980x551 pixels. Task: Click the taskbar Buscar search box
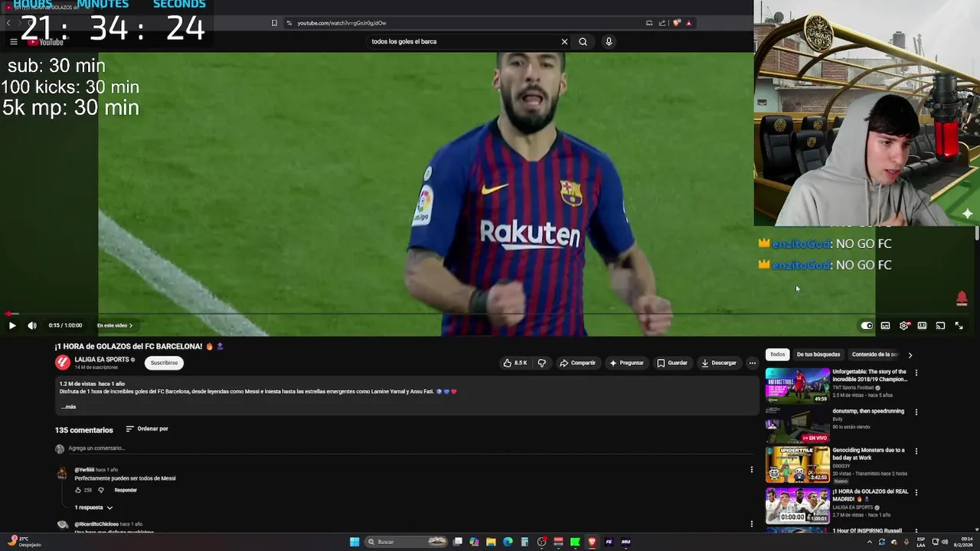(x=406, y=542)
